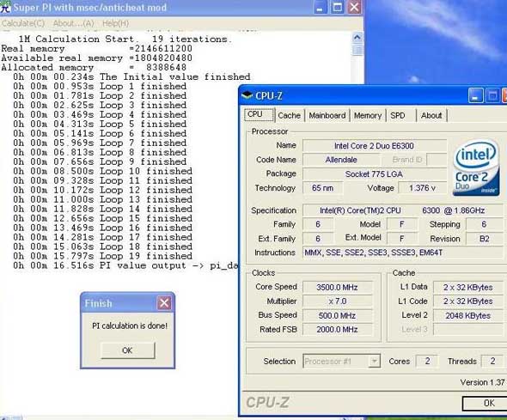Click the Stepping value '6'

[484, 224]
